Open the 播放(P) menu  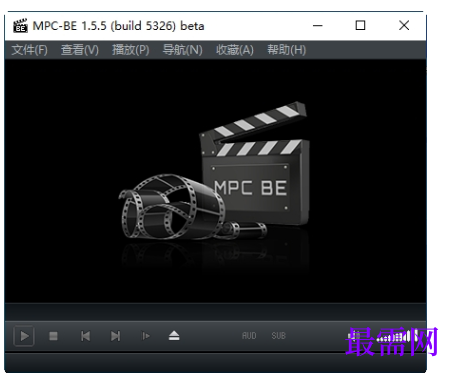(x=131, y=50)
